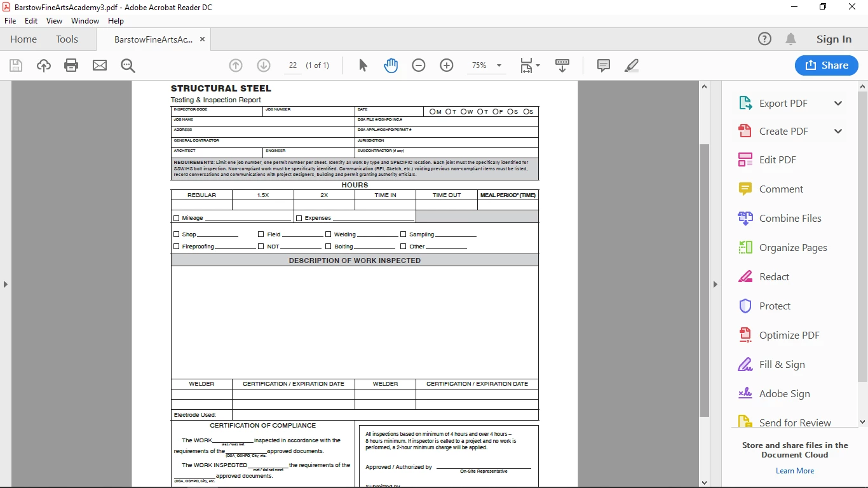Open Send for Review tool
The image size is (868, 488).
(x=784, y=423)
